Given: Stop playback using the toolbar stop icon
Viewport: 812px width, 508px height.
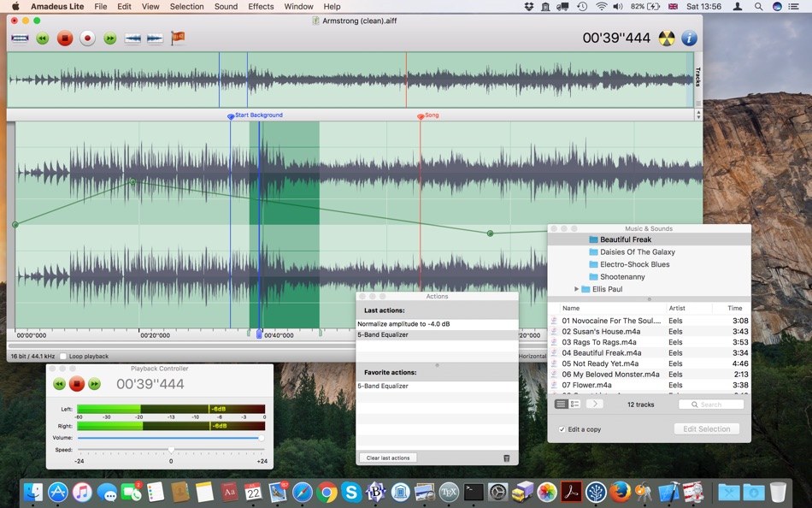Looking at the screenshot, I should [x=63, y=38].
